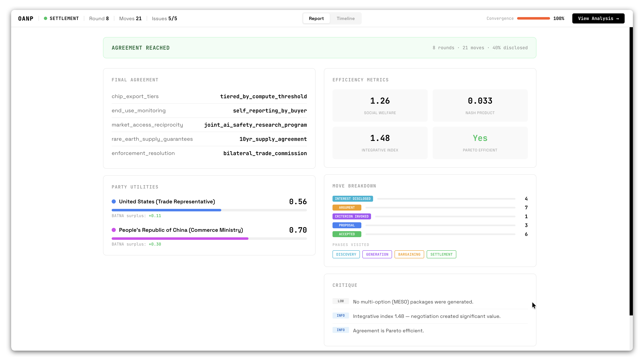Click the blue United States party dot
This screenshot has width=644, height=363.
point(114,201)
